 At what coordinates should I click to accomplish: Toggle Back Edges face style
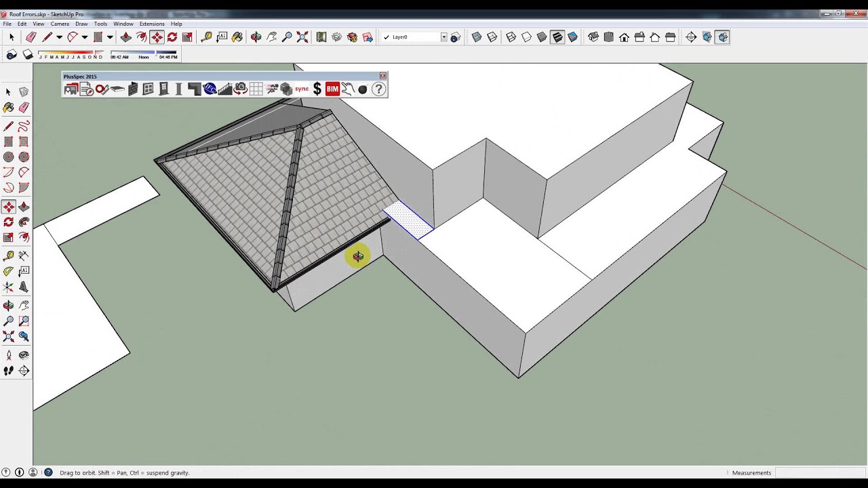click(x=492, y=37)
